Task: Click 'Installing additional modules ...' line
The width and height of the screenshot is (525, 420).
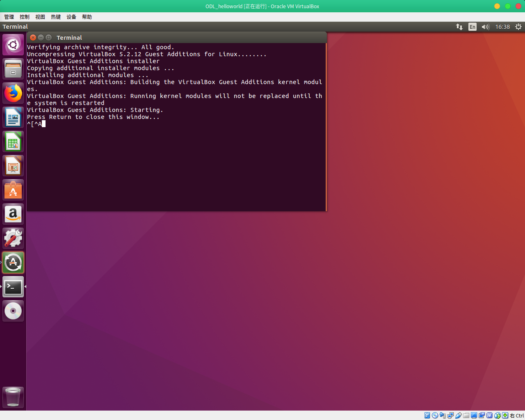Action: 88,75
